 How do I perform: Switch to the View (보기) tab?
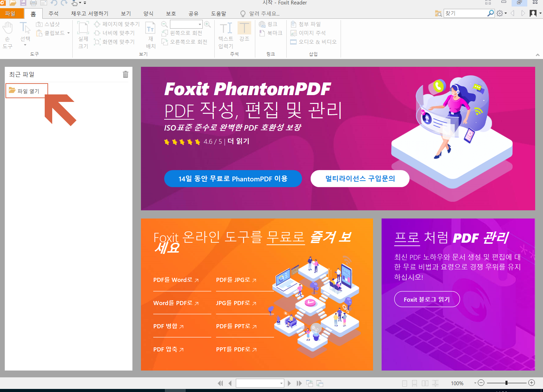(x=126, y=14)
